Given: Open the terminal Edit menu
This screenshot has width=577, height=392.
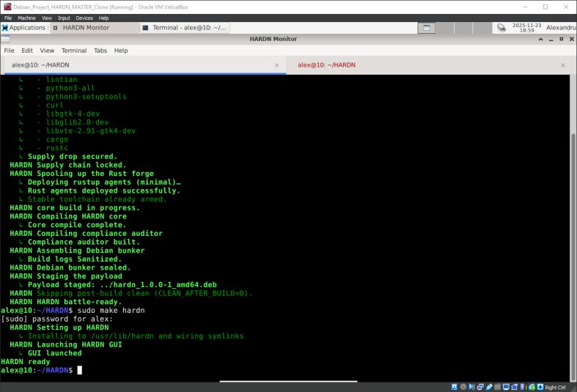Looking at the screenshot, I should pyautogui.click(x=27, y=51).
